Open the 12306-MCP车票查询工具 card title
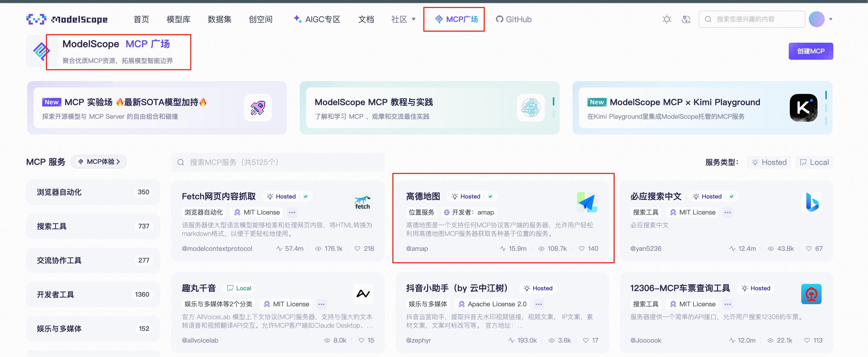 [x=680, y=288]
